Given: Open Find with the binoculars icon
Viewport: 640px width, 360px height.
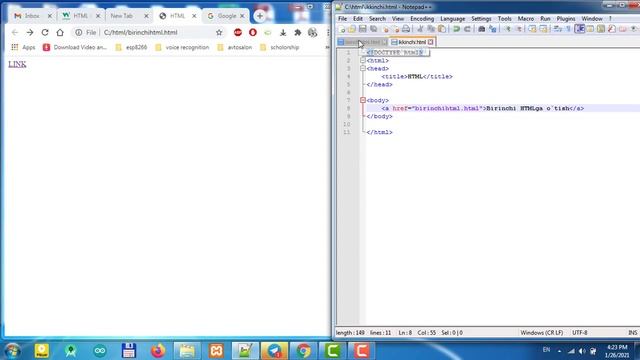Looking at the screenshot, I should pyautogui.click(x=482, y=29).
